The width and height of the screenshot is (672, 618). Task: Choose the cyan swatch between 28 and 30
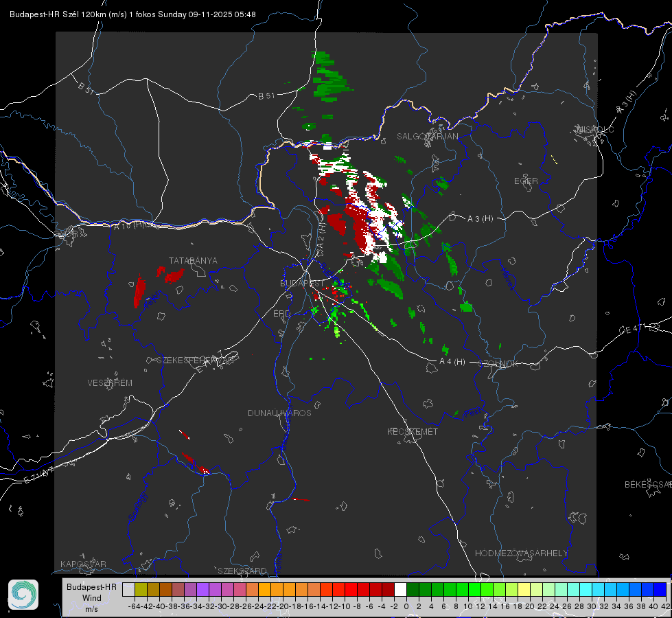[586, 589]
